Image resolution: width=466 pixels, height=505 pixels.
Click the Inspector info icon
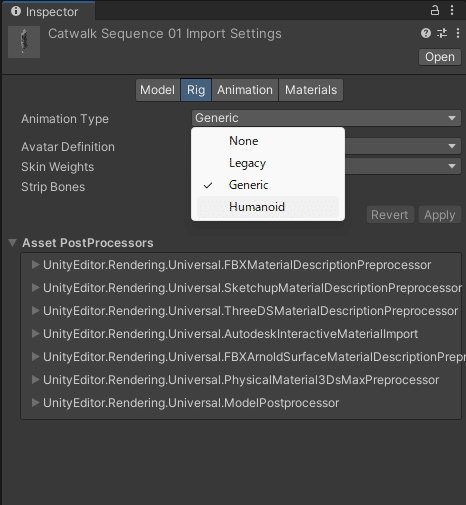[x=16, y=11]
